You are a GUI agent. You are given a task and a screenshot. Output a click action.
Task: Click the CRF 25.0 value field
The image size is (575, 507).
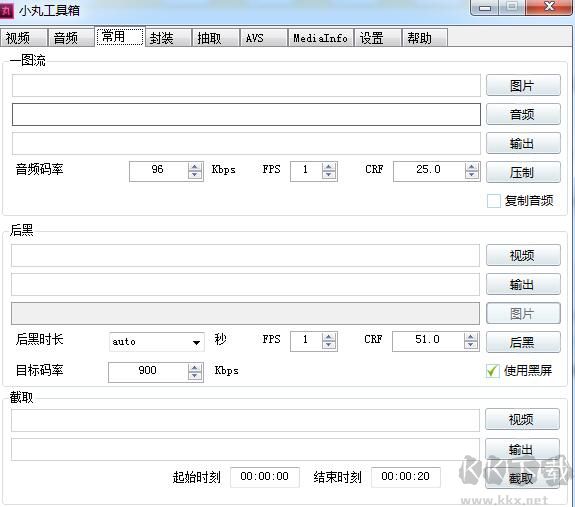coord(429,171)
